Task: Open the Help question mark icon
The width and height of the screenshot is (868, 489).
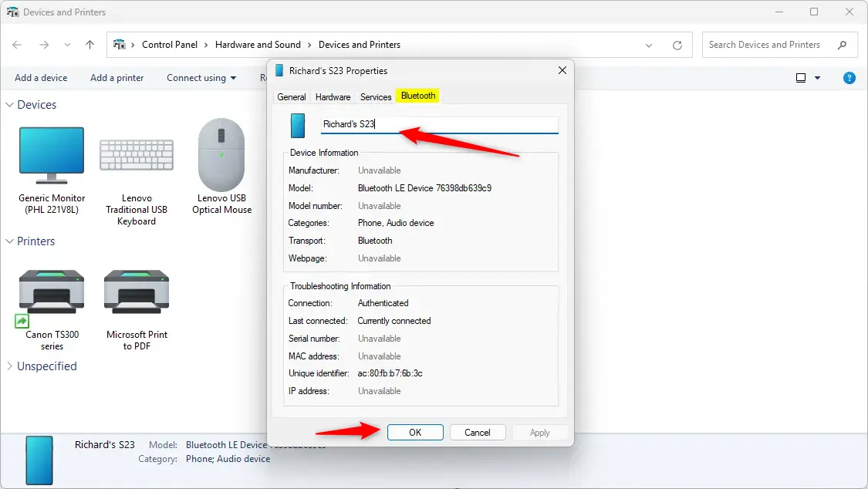Action: 849,78
